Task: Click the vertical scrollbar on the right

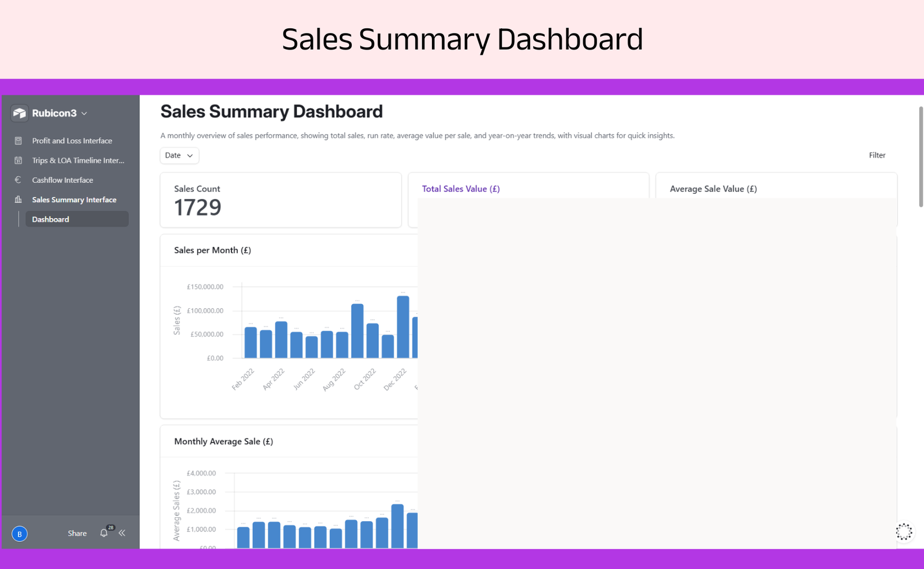Action: click(921, 156)
